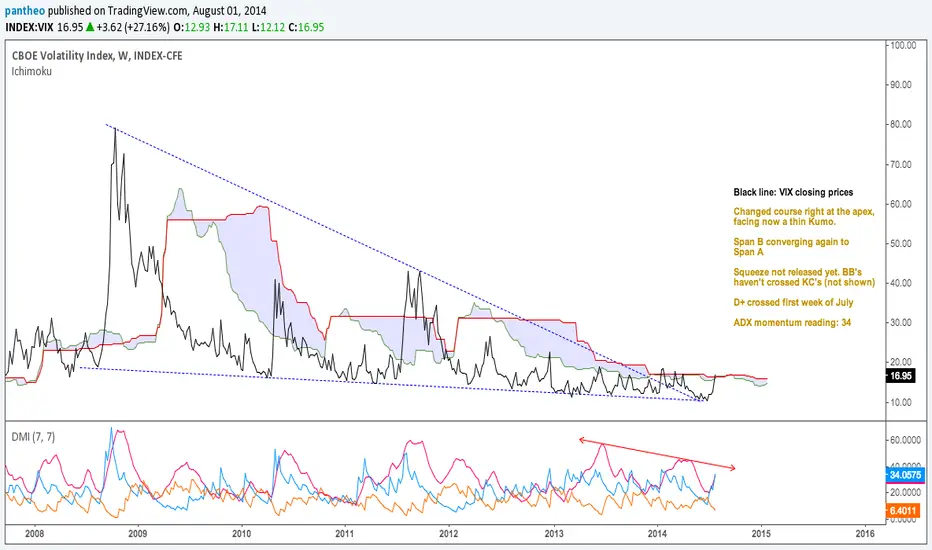Click the orange 6.4011 DMI value tag

(903, 511)
